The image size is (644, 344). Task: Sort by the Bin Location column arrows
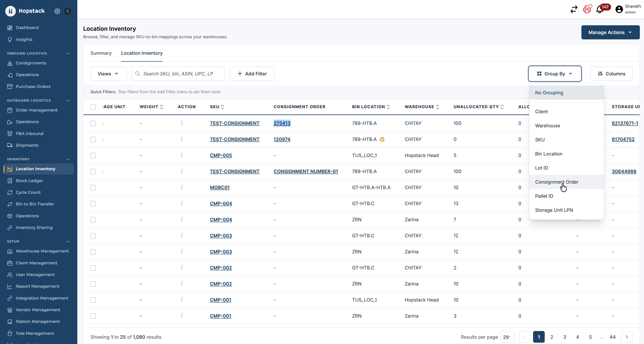click(388, 107)
